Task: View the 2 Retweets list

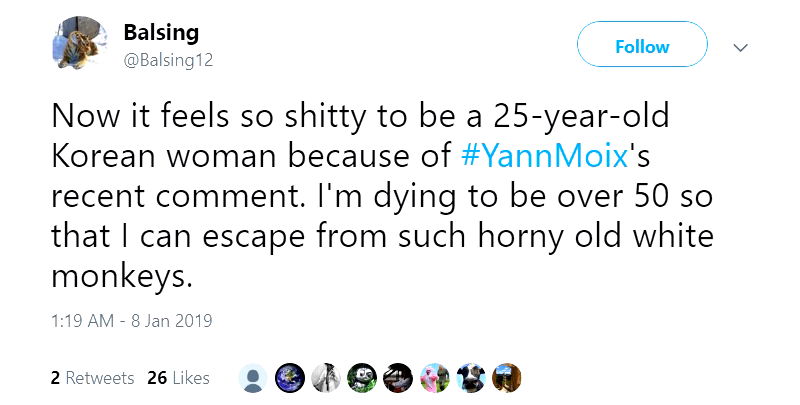Action: 91,378
